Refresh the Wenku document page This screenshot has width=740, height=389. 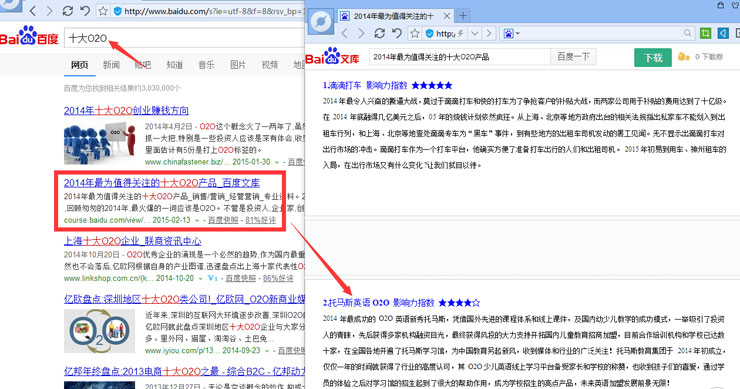pyautogui.click(x=379, y=33)
